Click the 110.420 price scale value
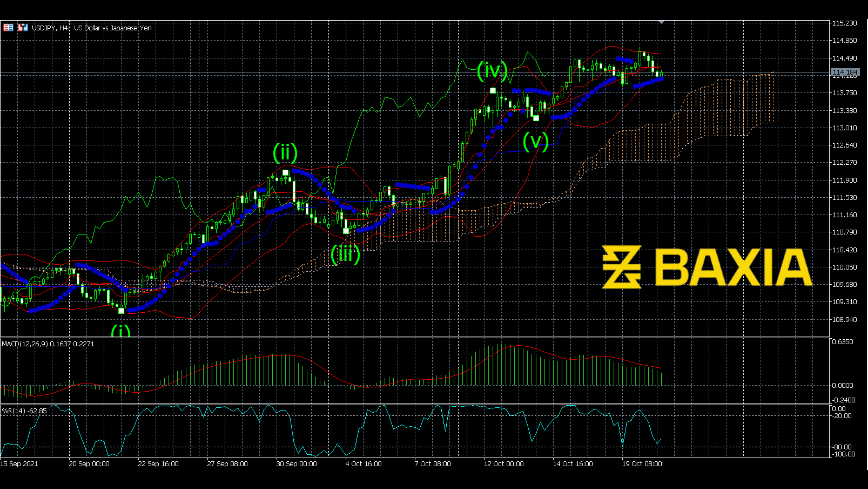The width and height of the screenshot is (868, 489). [844, 250]
